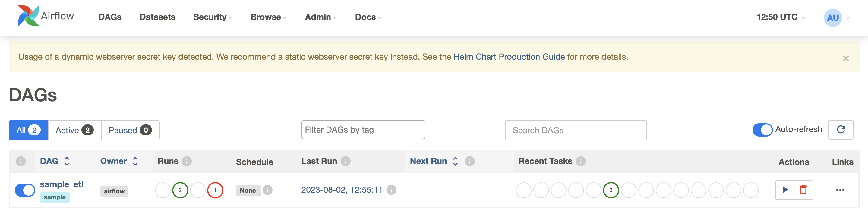Open the sample_etl DAG link
Image resolution: width=868 pixels, height=208 pixels.
point(62,184)
